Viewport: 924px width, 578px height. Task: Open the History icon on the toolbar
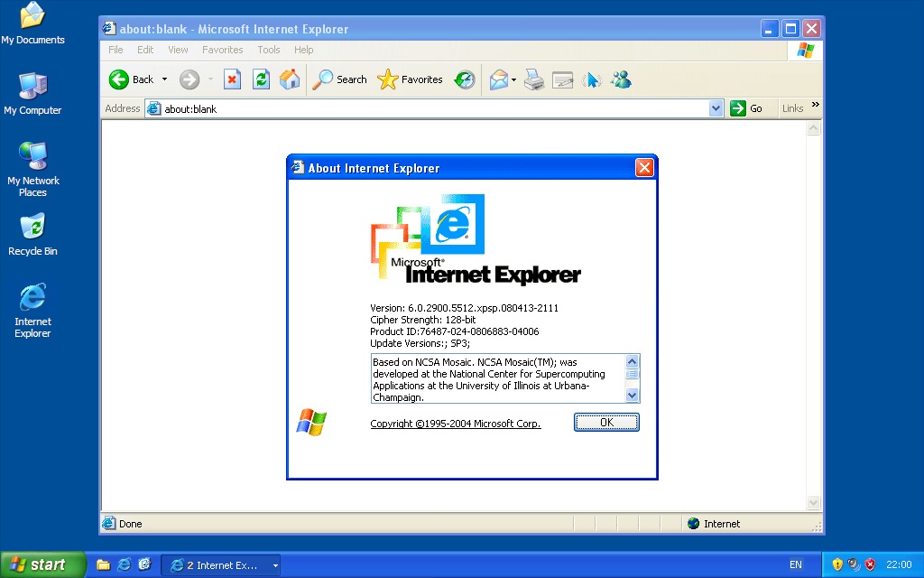click(x=464, y=79)
